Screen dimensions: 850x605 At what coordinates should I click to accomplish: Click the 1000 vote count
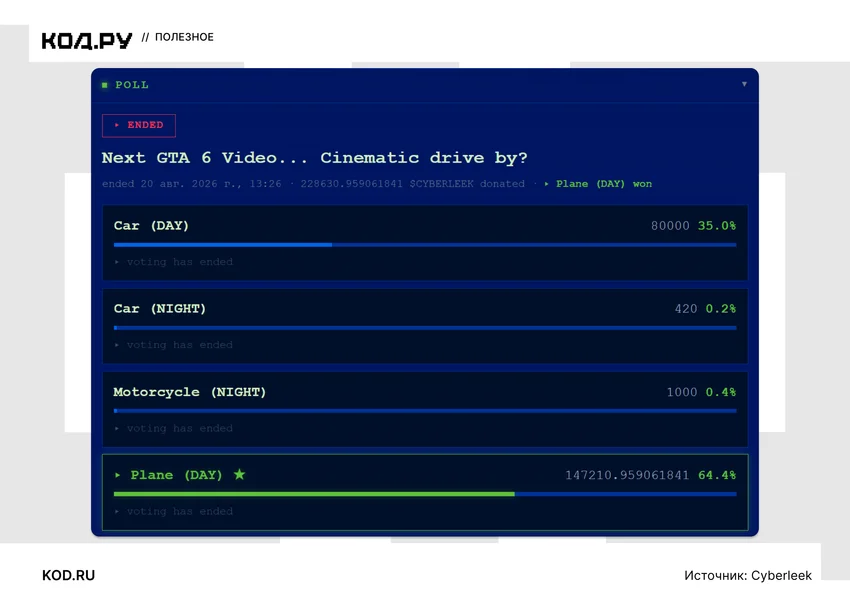pos(682,392)
